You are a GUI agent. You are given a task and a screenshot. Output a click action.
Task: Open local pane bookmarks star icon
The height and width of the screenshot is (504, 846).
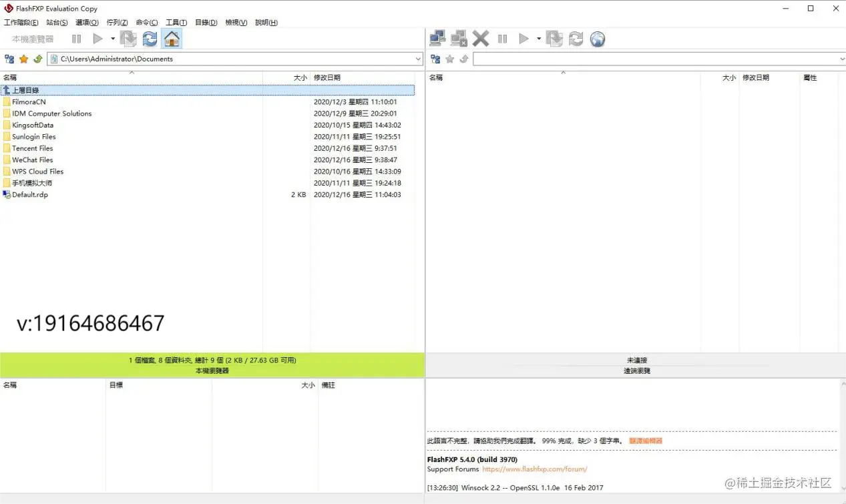(24, 59)
